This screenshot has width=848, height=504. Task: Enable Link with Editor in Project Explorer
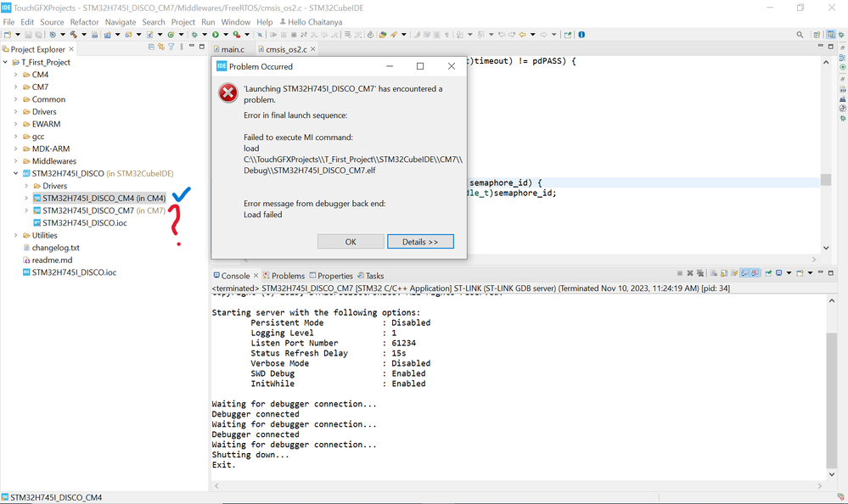[160, 49]
